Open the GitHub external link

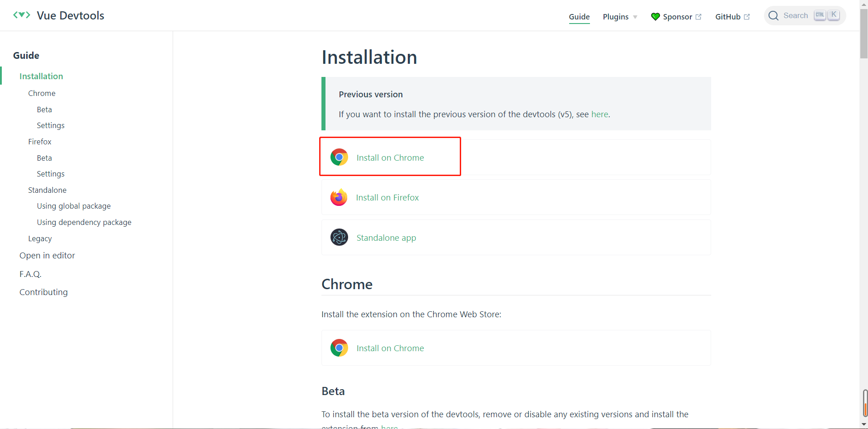point(732,17)
